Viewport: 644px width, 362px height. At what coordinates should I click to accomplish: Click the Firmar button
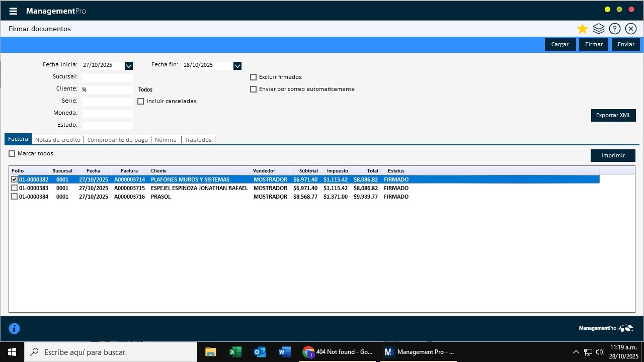point(594,44)
